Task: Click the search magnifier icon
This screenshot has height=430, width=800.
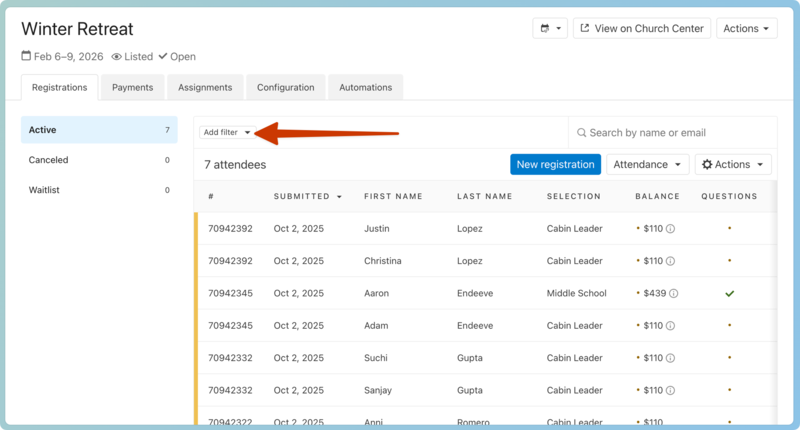Action: point(581,133)
